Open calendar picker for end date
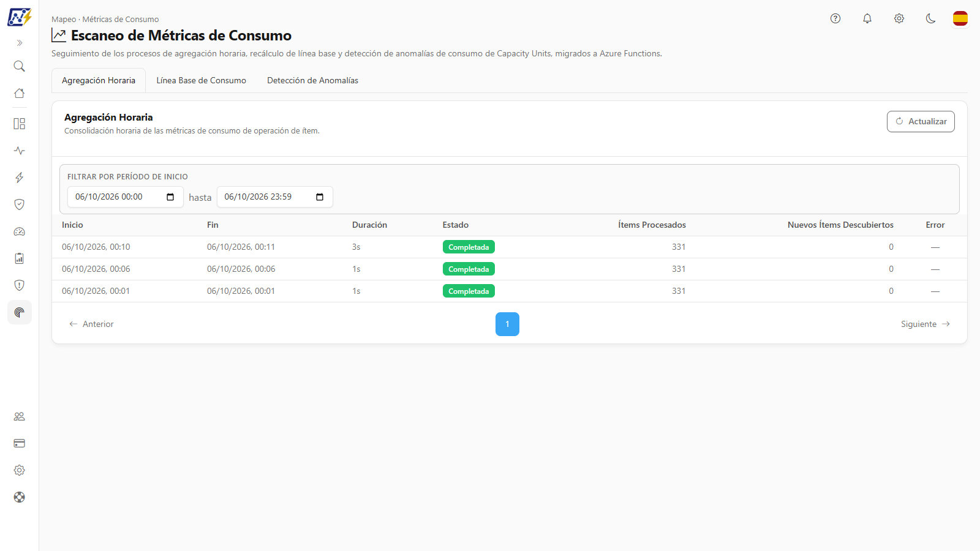 point(320,197)
